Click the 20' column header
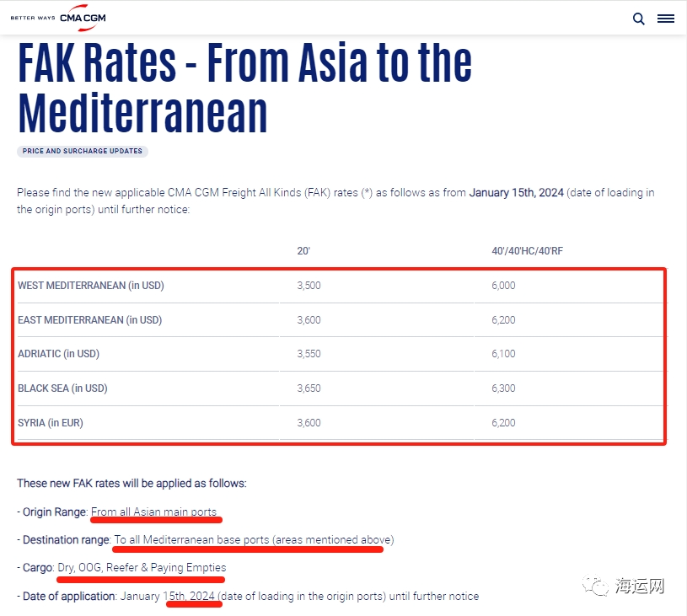The width and height of the screenshot is (687, 616). pos(303,251)
